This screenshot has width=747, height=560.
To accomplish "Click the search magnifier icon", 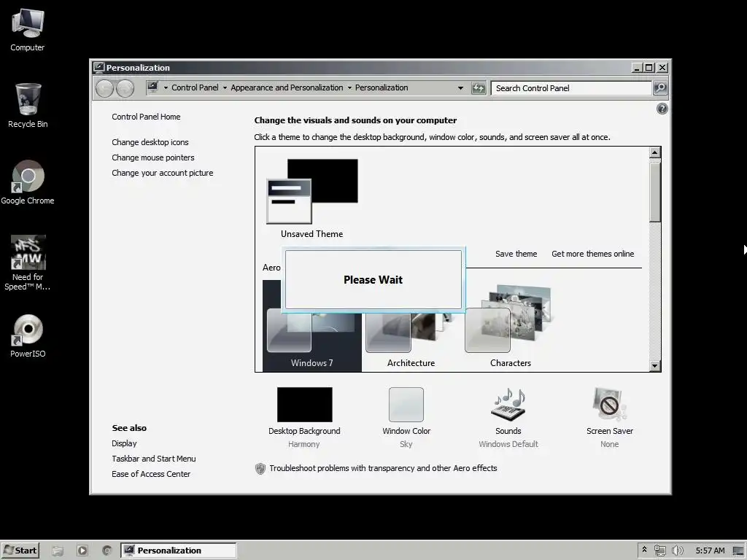I will coord(660,87).
